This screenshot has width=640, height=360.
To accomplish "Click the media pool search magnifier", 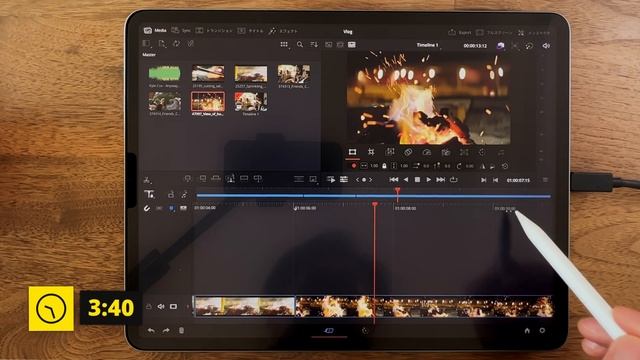I will click(300, 44).
